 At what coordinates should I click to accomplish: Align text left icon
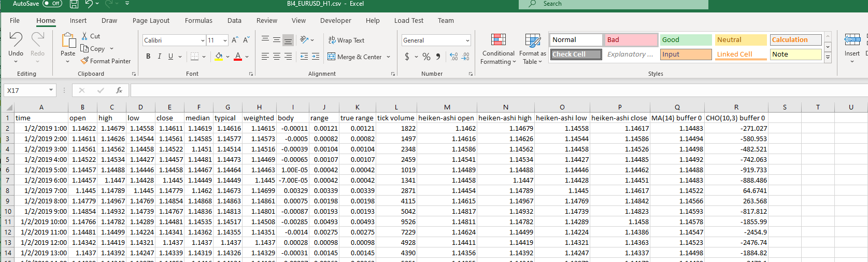point(265,56)
